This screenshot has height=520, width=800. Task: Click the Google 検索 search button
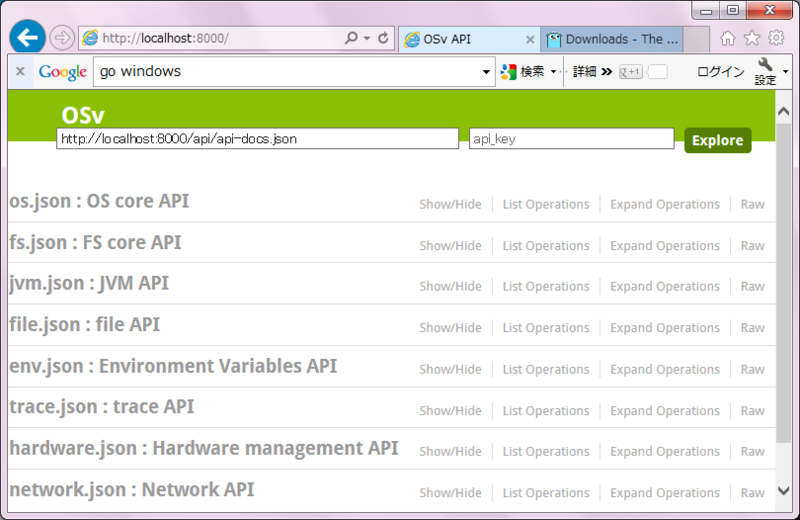[523, 72]
